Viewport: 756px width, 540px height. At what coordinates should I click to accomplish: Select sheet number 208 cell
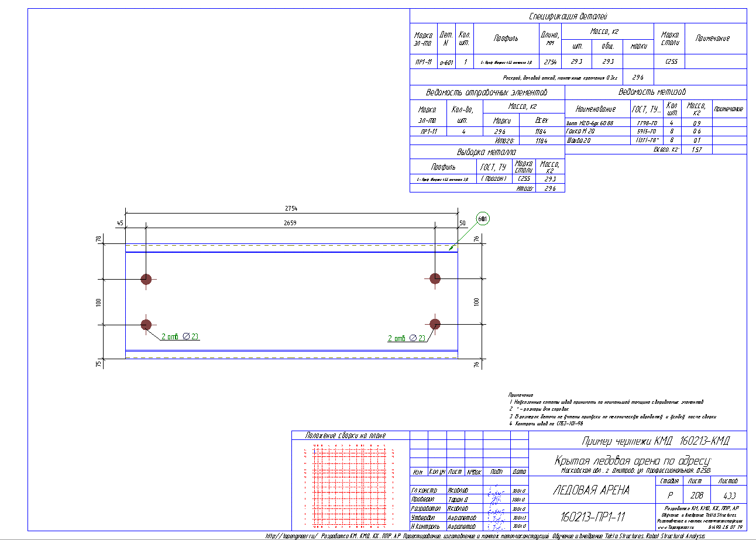click(695, 493)
